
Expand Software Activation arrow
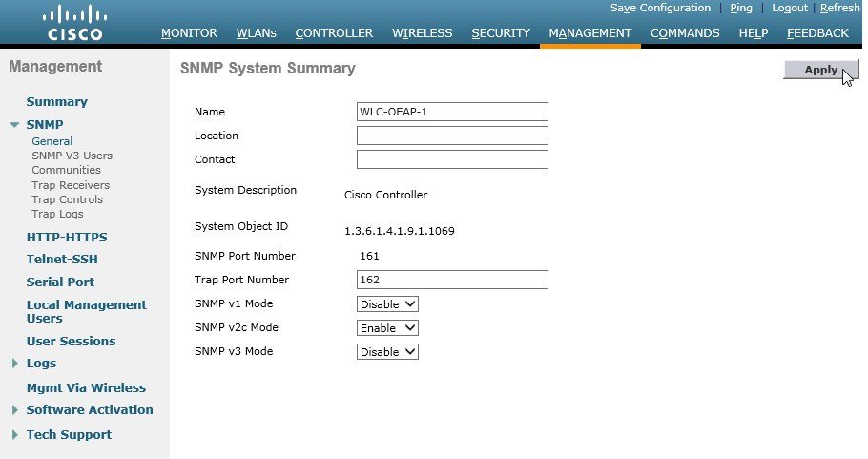[15, 410]
